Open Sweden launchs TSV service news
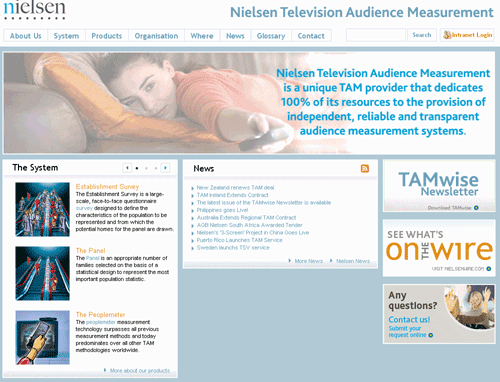Screen dimensions: 500x382 (233, 248)
